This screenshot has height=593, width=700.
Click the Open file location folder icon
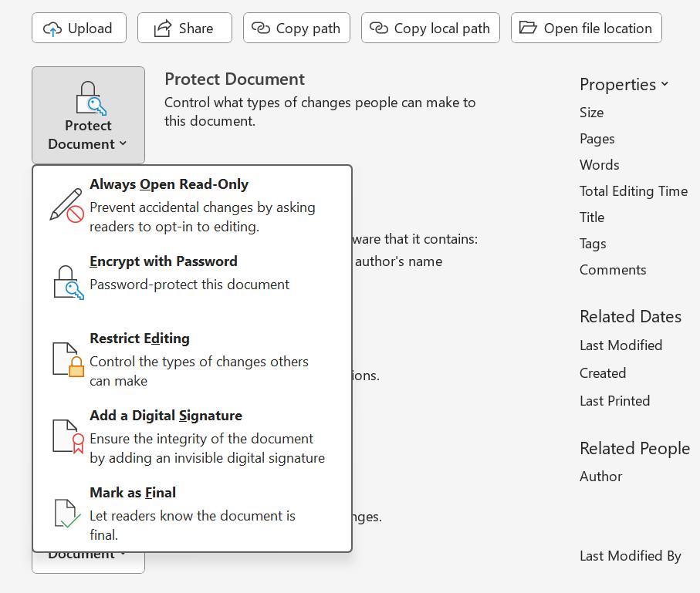[528, 29]
